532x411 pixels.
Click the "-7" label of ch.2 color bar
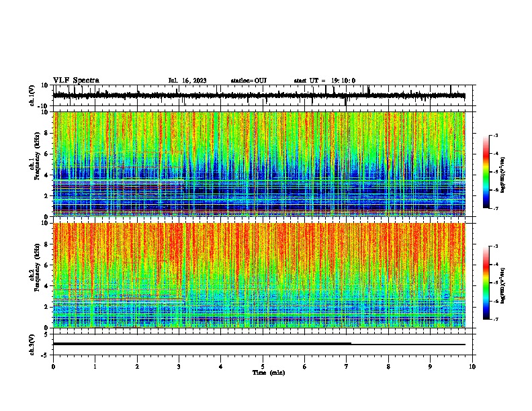[495, 319]
